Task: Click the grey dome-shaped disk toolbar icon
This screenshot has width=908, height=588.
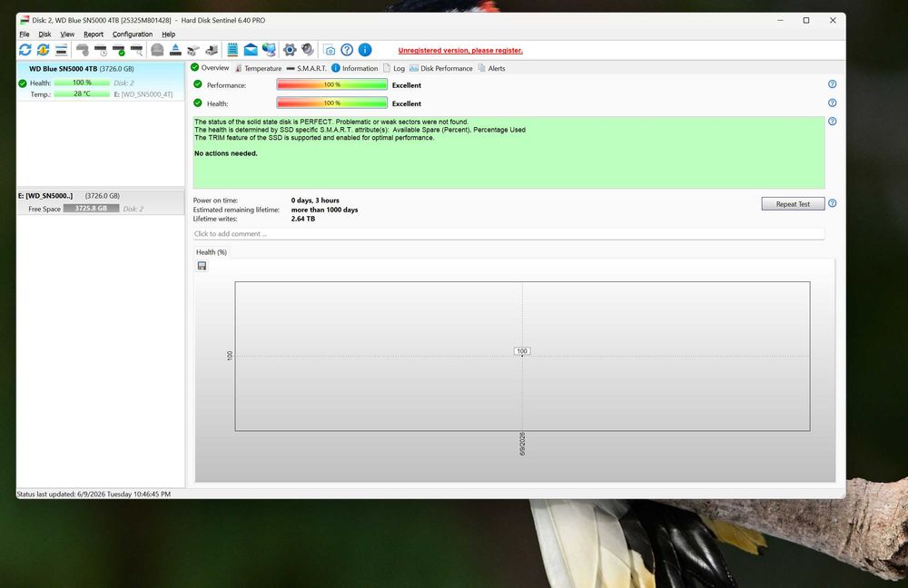Action: (157, 50)
